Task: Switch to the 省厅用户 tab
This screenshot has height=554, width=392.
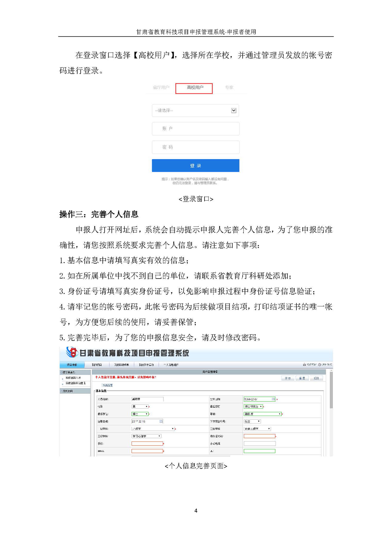Action: coord(161,88)
